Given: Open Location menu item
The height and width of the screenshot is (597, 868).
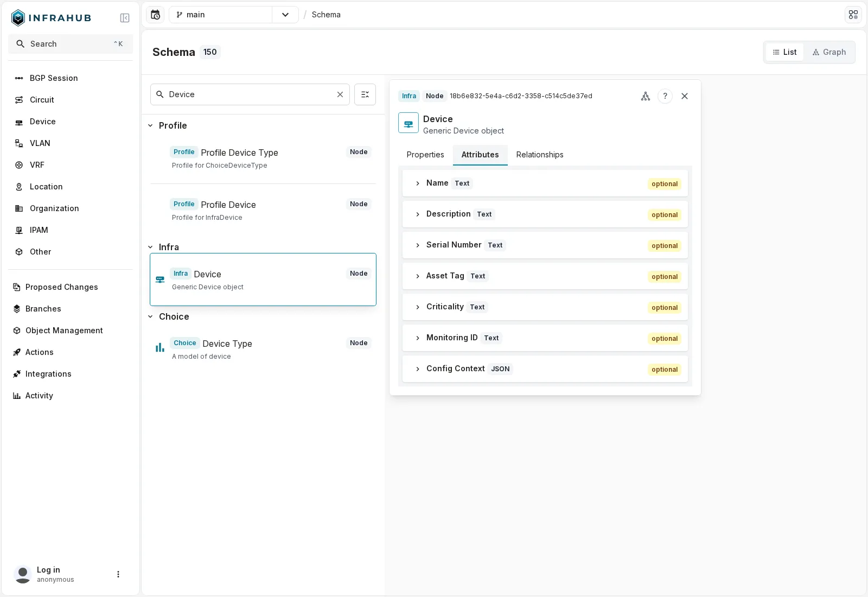Looking at the screenshot, I should pos(71,187).
